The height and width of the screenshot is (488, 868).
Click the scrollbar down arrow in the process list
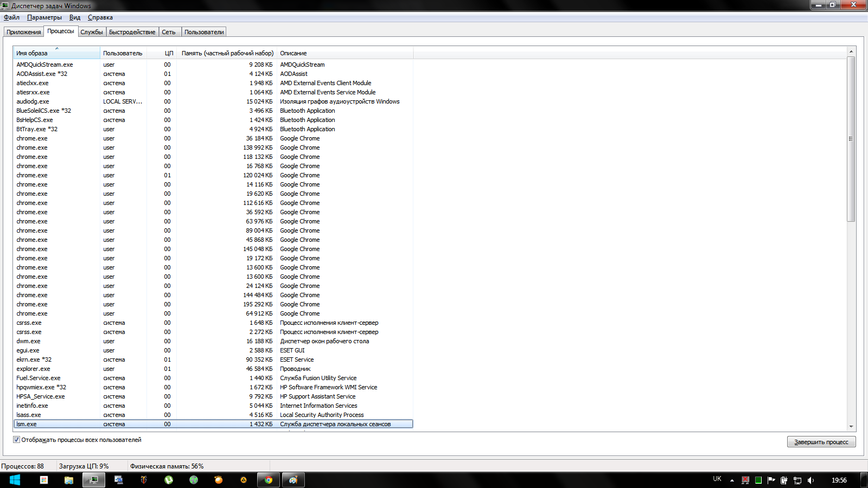click(851, 427)
